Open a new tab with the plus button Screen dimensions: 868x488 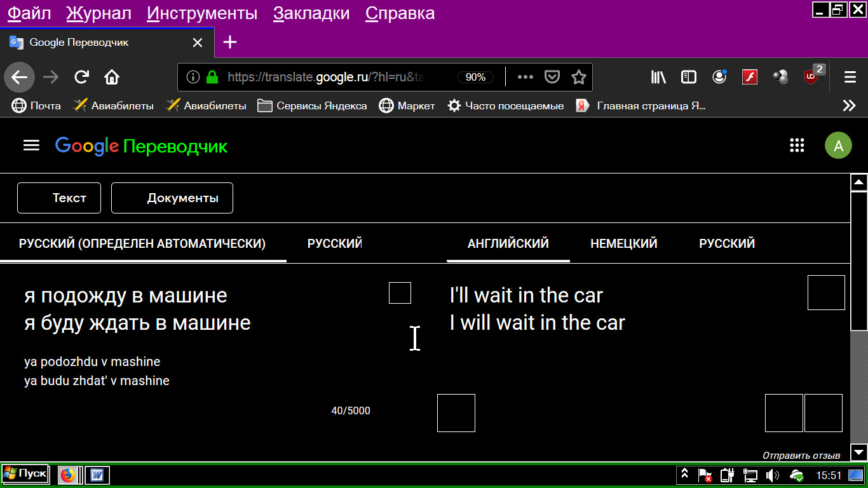(x=230, y=43)
